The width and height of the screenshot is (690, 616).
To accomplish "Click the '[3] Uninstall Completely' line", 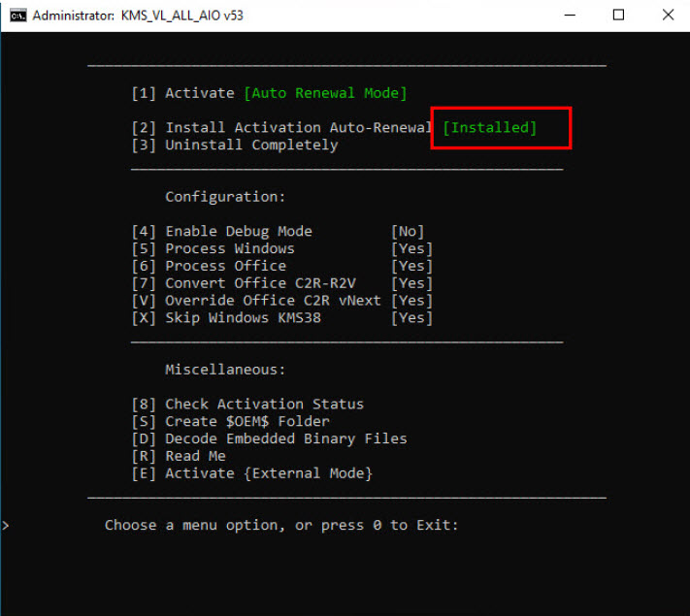I will pos(235,145).
